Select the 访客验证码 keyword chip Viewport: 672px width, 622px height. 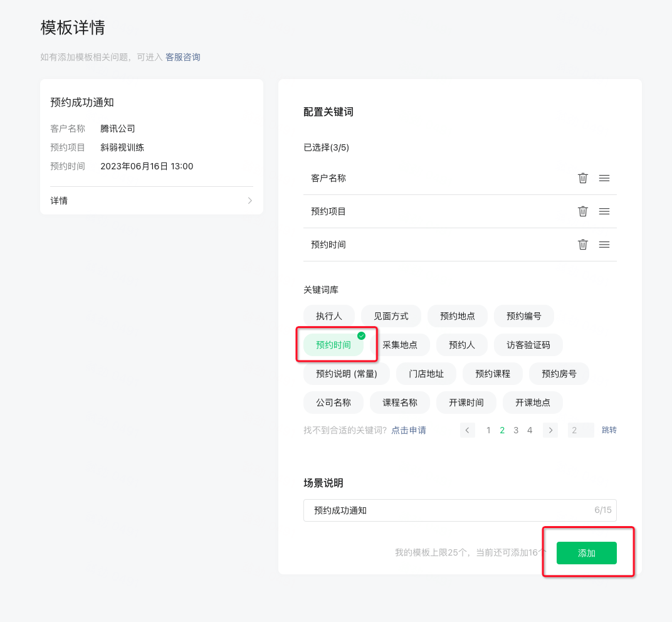coord(528,345)
